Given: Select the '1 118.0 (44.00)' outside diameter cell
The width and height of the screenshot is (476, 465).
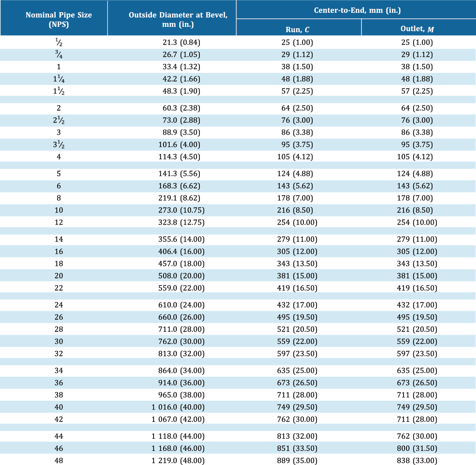Looking at the screenshot, I should click(x=178, y=436).
